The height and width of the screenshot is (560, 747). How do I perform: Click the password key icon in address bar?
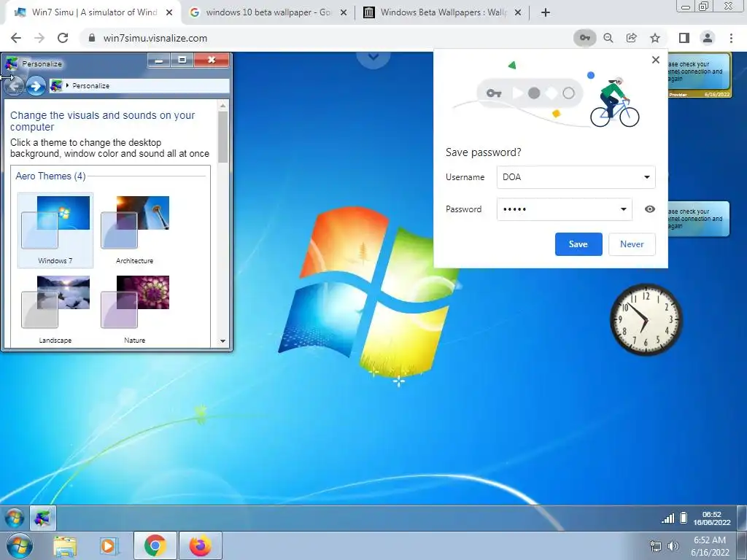pyautogui.click(x=584, y=38)
